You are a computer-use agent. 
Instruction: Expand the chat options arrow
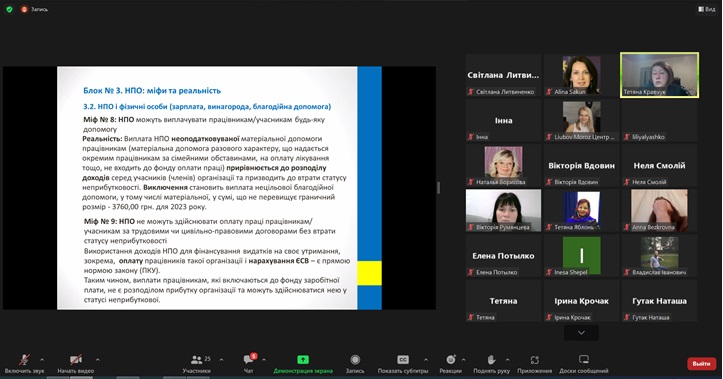click(264, 360)
